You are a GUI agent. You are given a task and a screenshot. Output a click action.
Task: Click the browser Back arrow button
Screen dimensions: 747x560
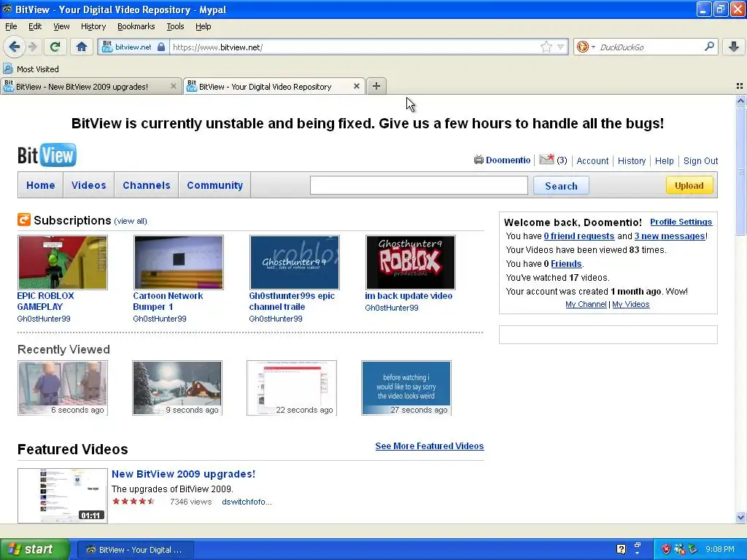pyautogui.click(x=15, y=47)
